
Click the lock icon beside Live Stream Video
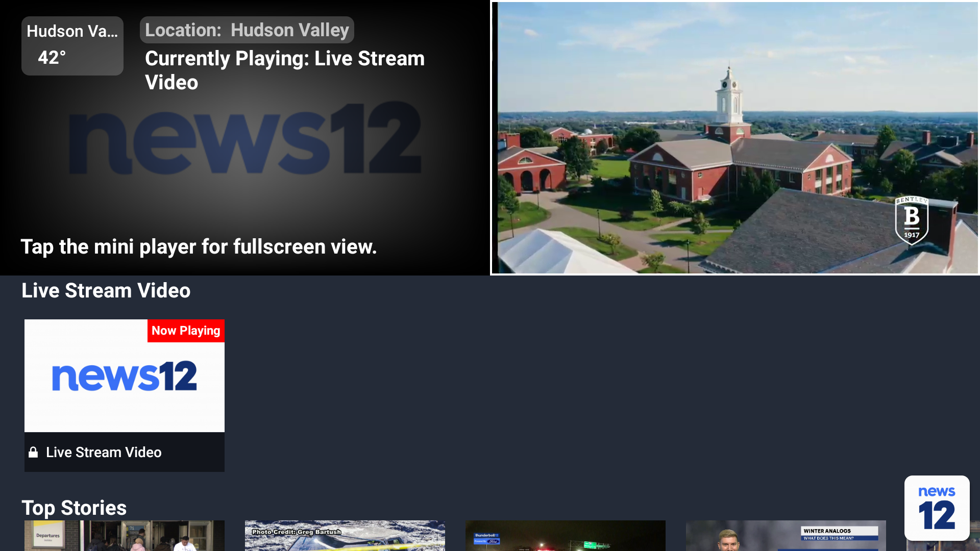(x=33, y=452)
